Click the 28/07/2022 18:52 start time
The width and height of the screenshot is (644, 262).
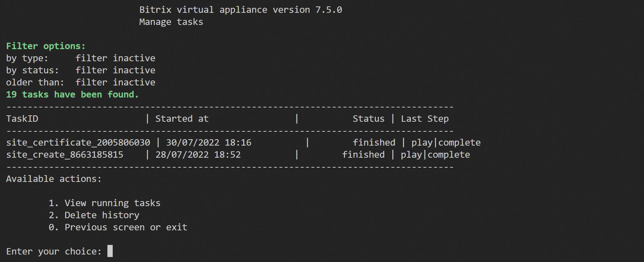(198, 155)
